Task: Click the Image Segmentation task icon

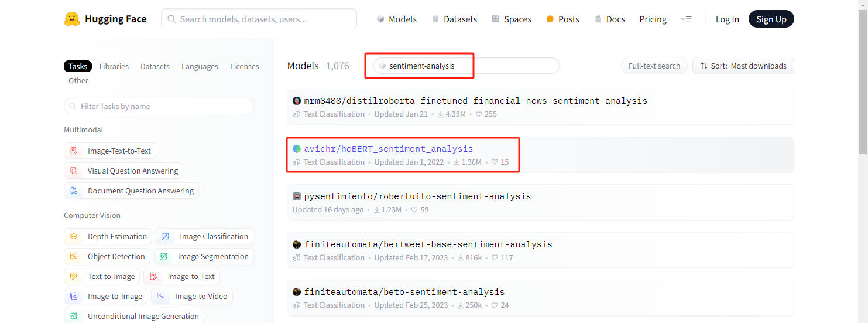Action: pos(164,256)
